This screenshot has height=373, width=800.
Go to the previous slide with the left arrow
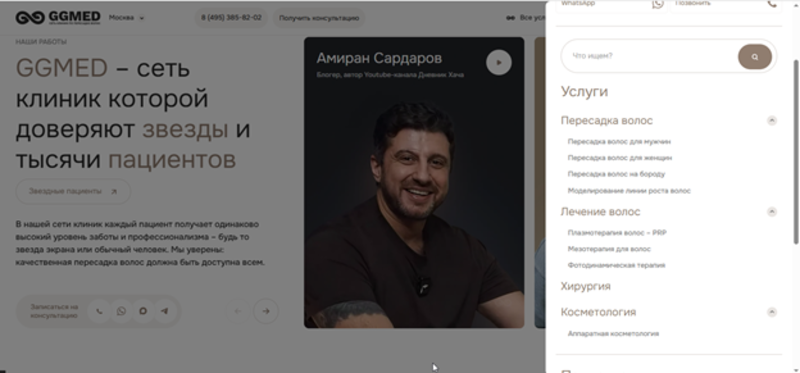coord(238,311)
